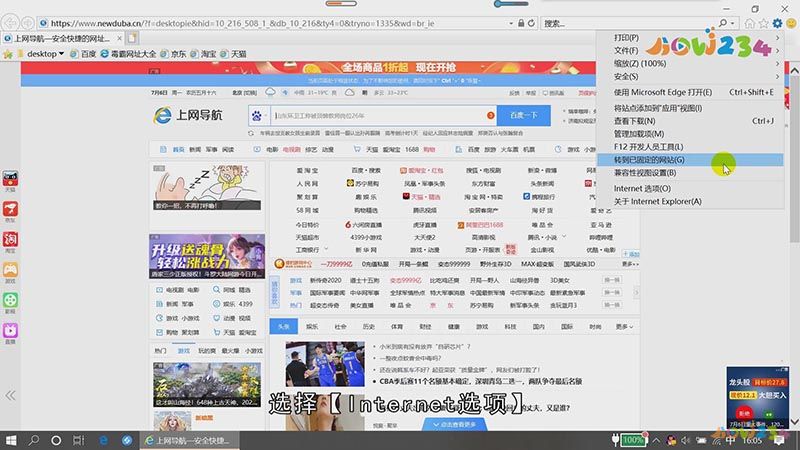The width and height of the screenshot is (800, 450).
Task: Open the 影视 film icon in left sidebar
Action: (10, 300)
